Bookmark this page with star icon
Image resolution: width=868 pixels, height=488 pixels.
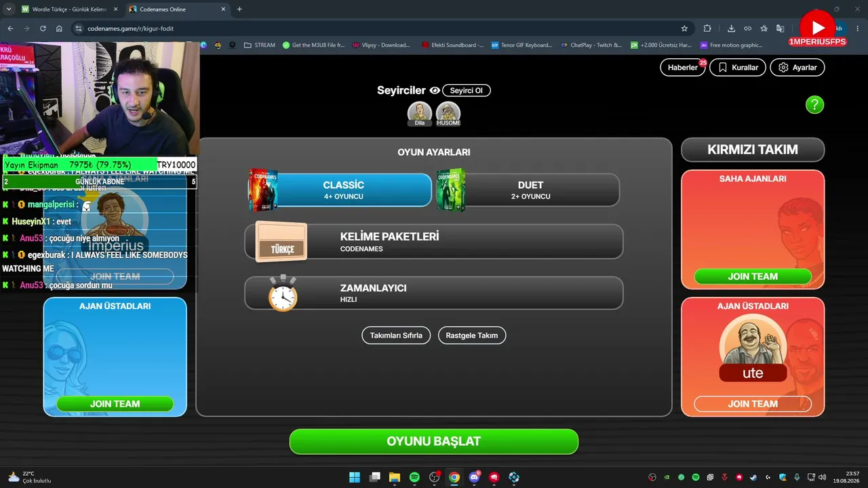click(684, 28)
